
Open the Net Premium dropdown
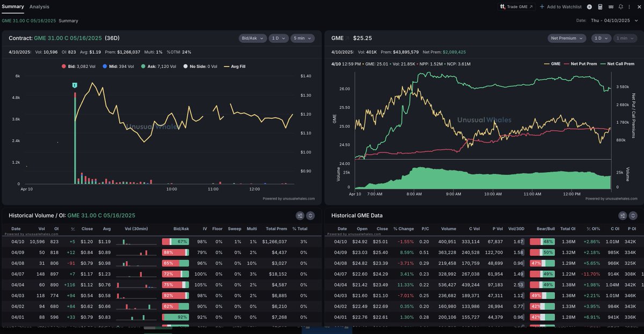coord(568,38)
